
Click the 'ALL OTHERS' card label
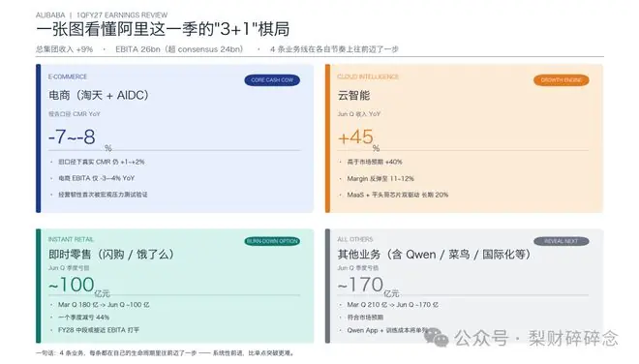355,239
